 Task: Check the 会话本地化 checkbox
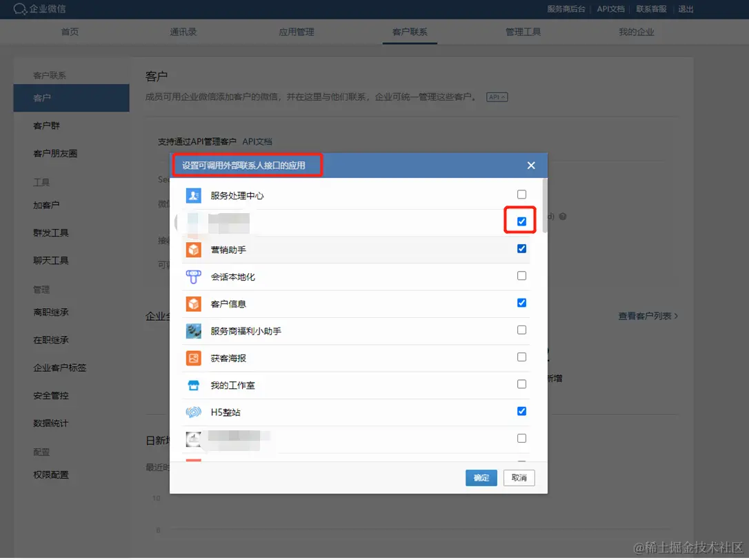[x=521, y=276]
